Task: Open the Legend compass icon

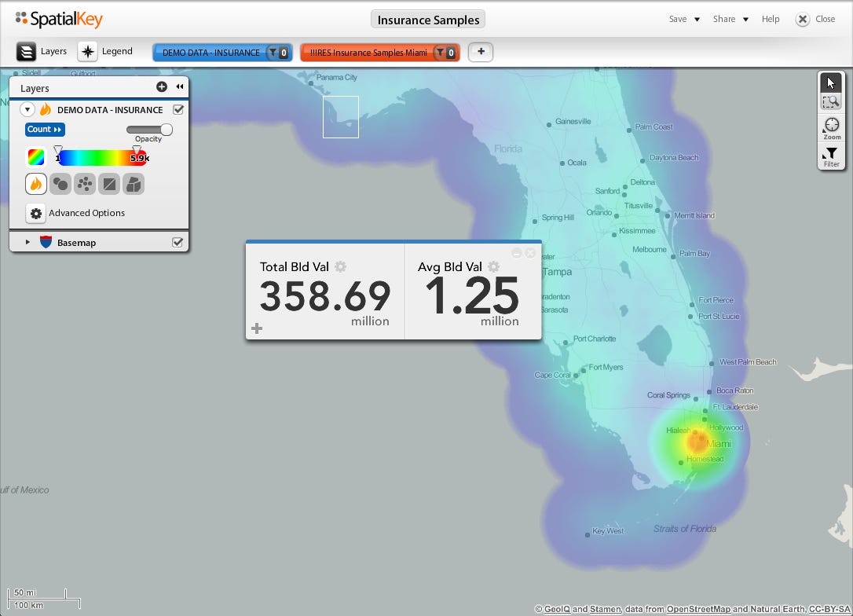Action: click(88, 52)
